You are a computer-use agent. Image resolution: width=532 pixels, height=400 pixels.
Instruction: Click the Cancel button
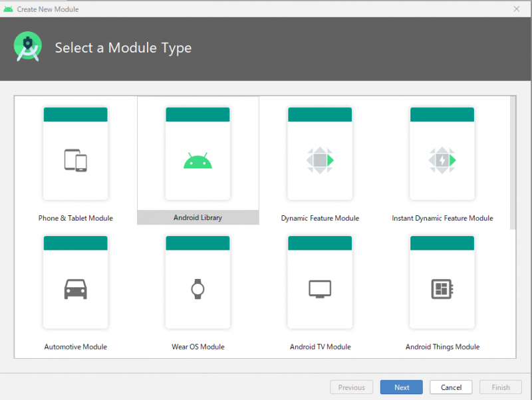coord(451,387)
